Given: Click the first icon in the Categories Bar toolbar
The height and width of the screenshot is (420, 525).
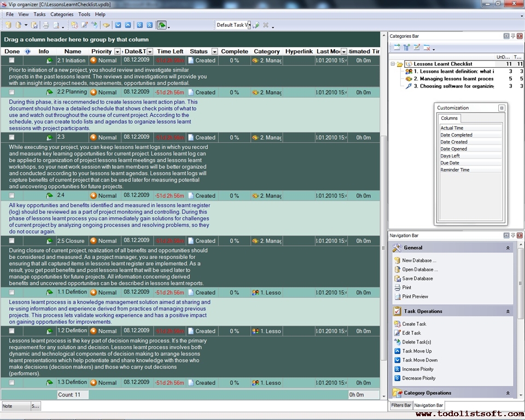Looking at the screenshot, I should tap(397, 48).
